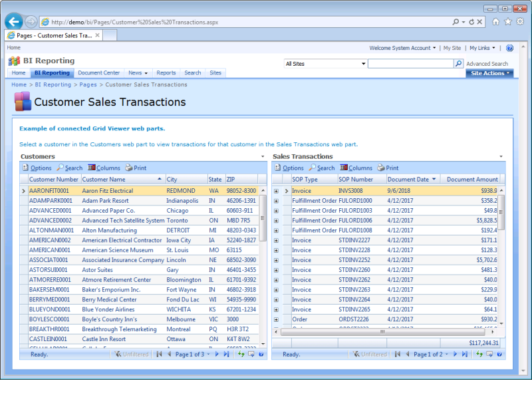Viewport: 532px width, 399px height.
Task: Open the Site Actions menu
Action: click(x=489, y=73)
